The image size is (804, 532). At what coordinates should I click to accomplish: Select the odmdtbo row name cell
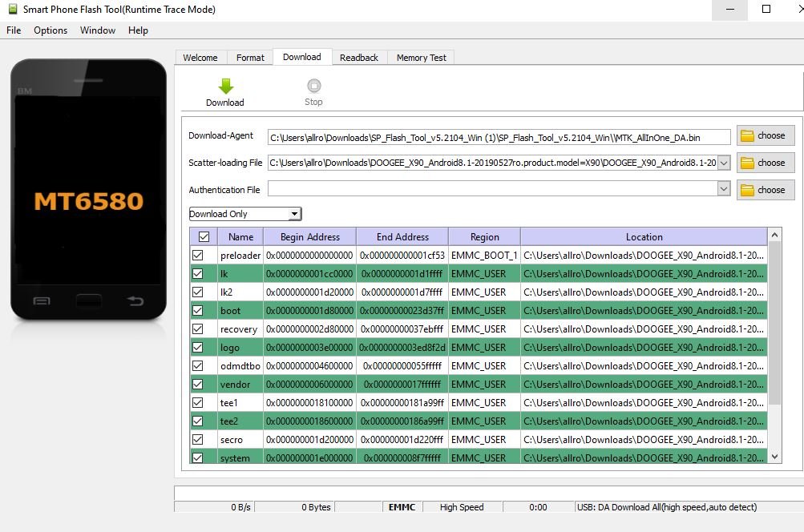coord(240,366)
